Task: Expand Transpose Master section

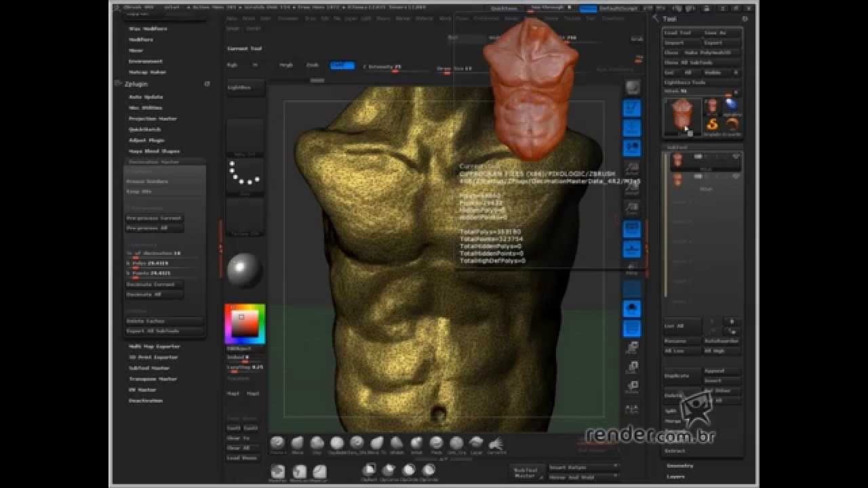Action: point(153,379)
